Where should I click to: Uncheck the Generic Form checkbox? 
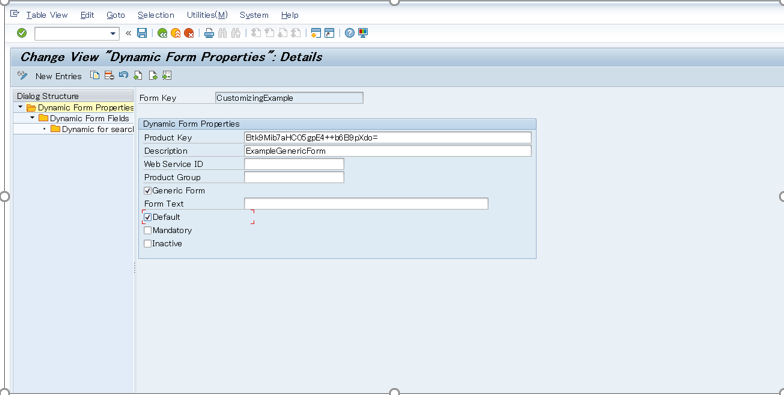[148, 190]
